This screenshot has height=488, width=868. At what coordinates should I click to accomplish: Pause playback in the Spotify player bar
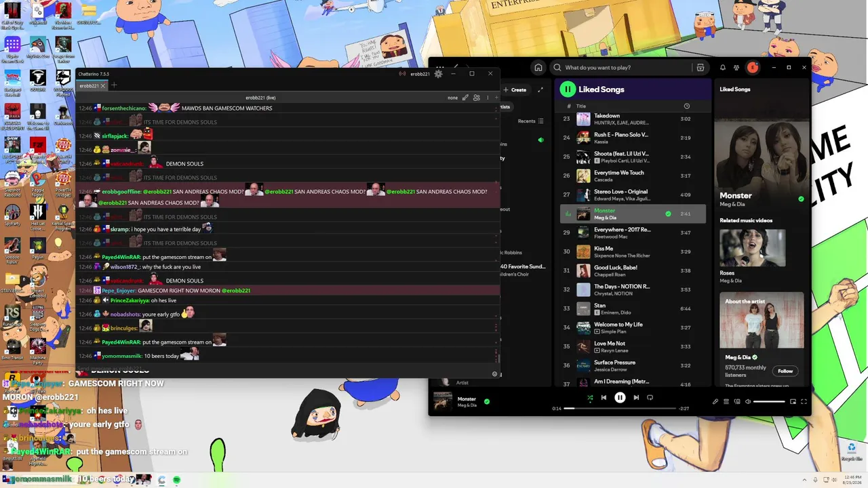(x=620, y=398)
